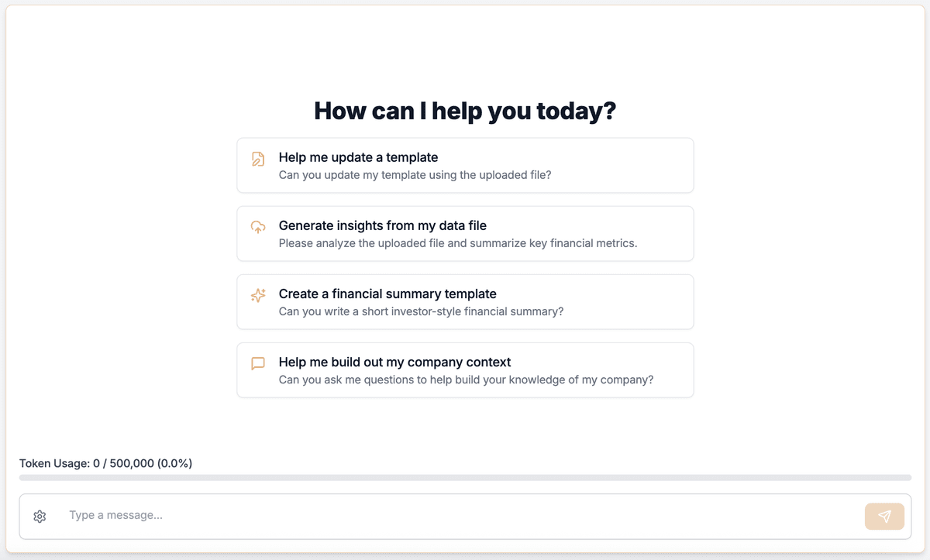Click "Please analyze the uploaded file" description
The width and height of the screenshot is (930, 560).
pyautogui.click(x=457, y=243)
